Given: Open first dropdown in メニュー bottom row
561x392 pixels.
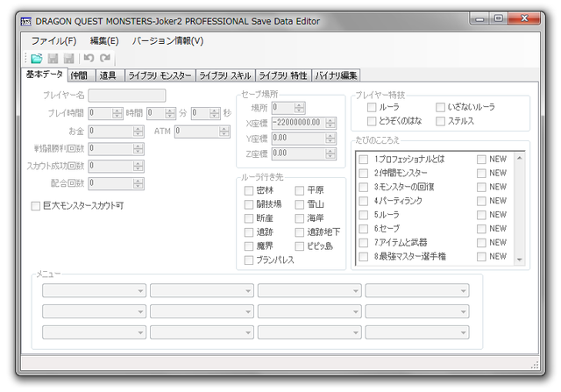Looking at the screenshot, I should pyautogui.click(x=94, y=332).
